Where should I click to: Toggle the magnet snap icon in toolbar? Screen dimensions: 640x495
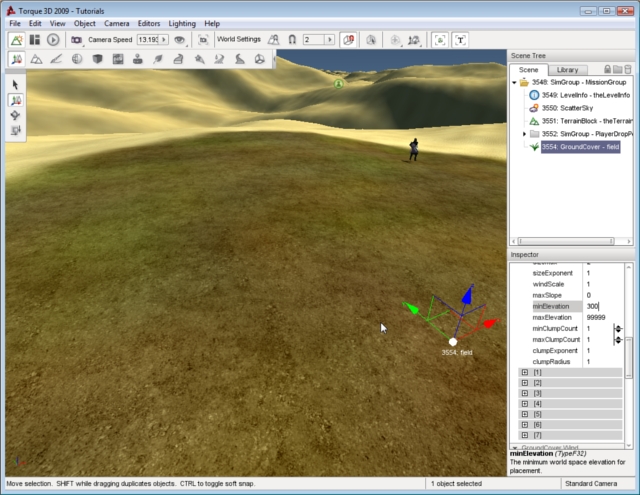pos(291,40)
